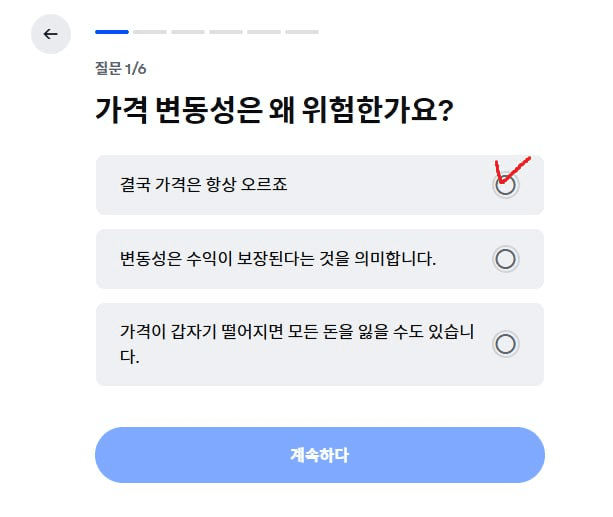The image size is (613, 517).
Task: Click the last progress bar segment
Action: point(302,32)
